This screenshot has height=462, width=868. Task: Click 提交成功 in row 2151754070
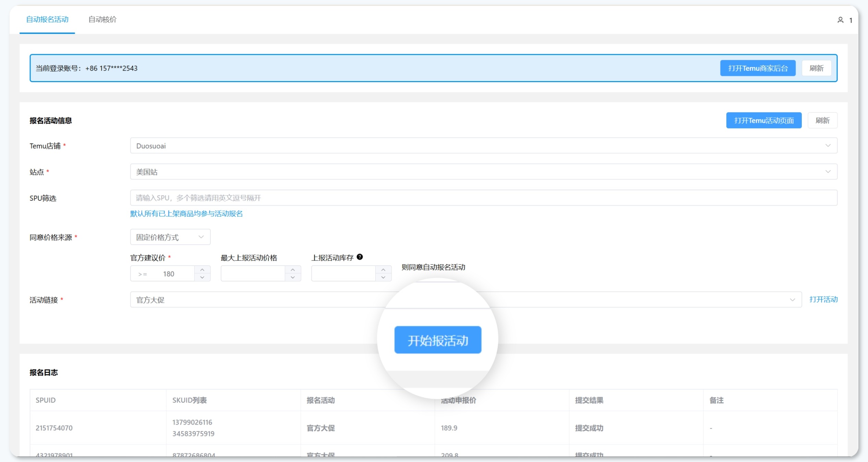589,428
